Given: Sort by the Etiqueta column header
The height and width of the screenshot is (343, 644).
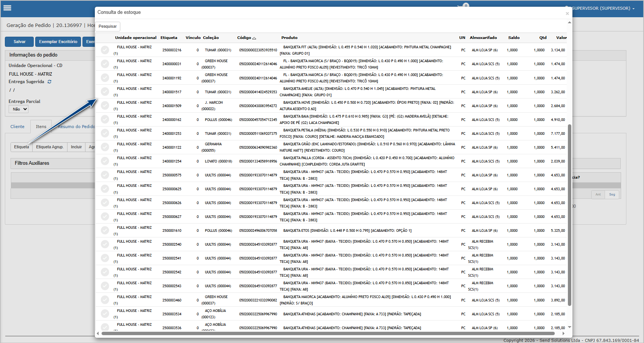Looking at the screenshot, I should [169, 38].
